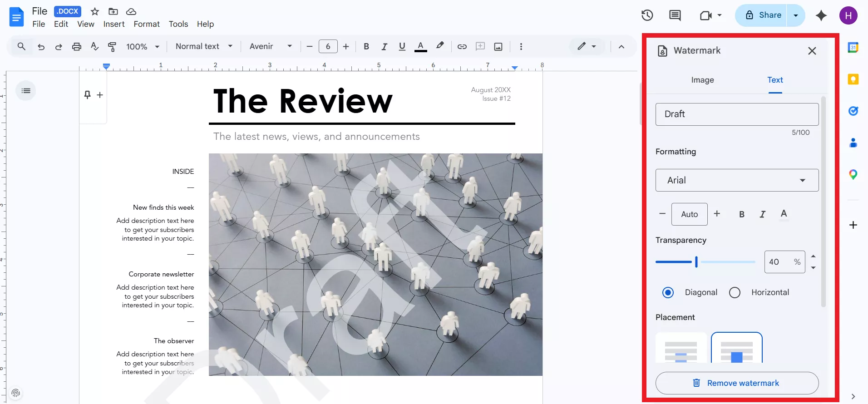Star this document
This screenshot has height=404, width=868.
coord(95,11)
